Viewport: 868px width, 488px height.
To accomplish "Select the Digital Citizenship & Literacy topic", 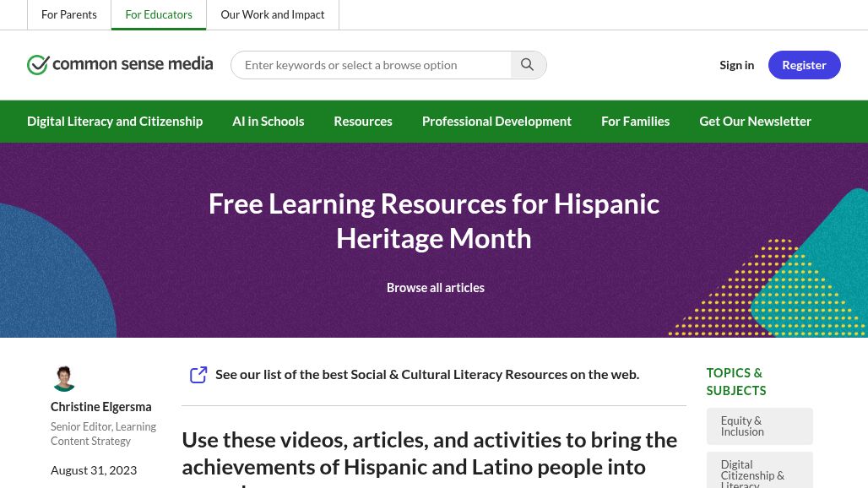I will [x=759, y=473].
